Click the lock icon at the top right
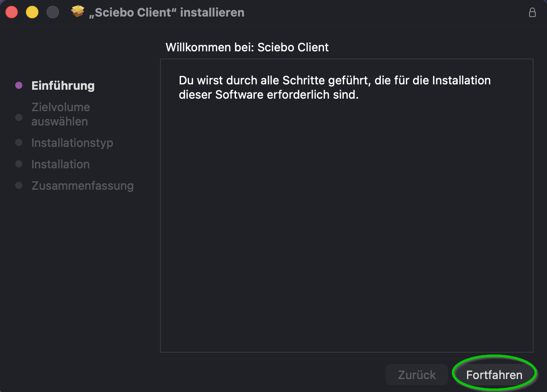Screen dimensions: 547x392 [532, 13]
